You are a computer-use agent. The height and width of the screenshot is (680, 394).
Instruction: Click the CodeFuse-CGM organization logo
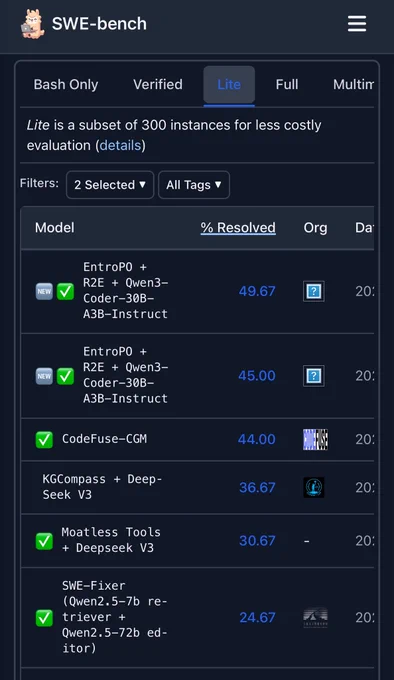(315, 439)
